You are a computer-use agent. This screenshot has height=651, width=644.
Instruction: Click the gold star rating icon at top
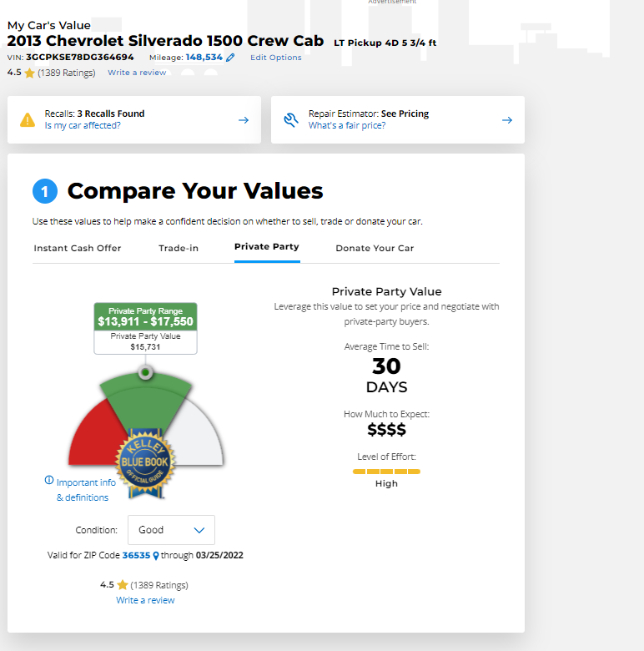pyautogui.click(x=30, y=73)
